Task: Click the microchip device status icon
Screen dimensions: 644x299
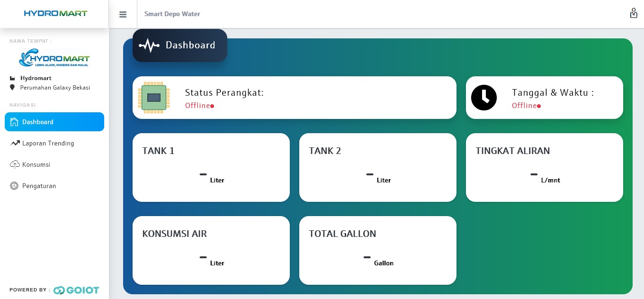Action: (x=154, y=98)
